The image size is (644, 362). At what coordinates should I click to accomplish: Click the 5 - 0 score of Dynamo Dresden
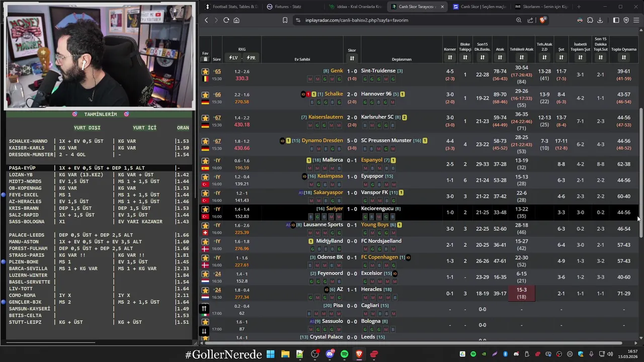[352, 140]
